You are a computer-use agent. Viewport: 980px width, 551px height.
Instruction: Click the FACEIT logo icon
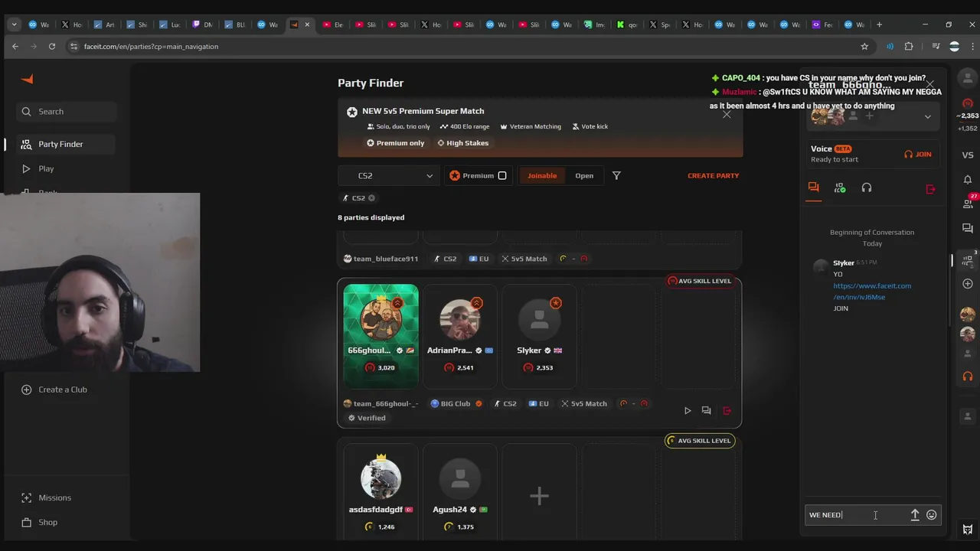pyautogui.click(x=27, y=79)
